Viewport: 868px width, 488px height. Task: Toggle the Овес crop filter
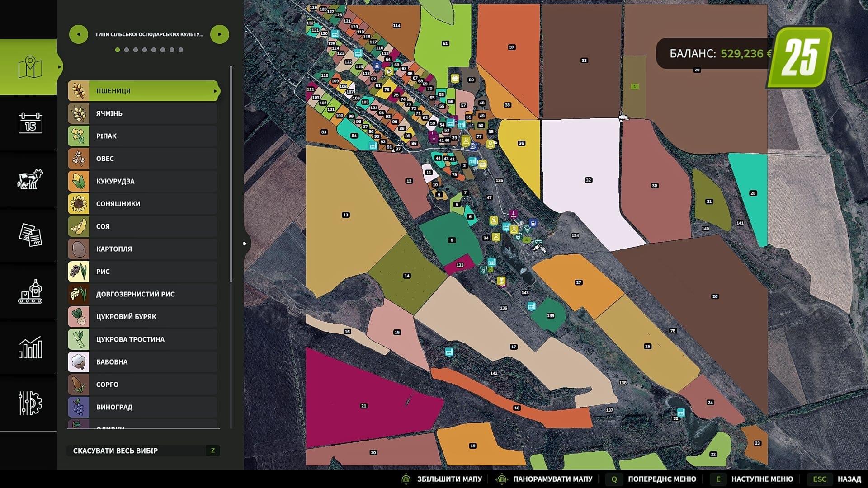point(143,159)
